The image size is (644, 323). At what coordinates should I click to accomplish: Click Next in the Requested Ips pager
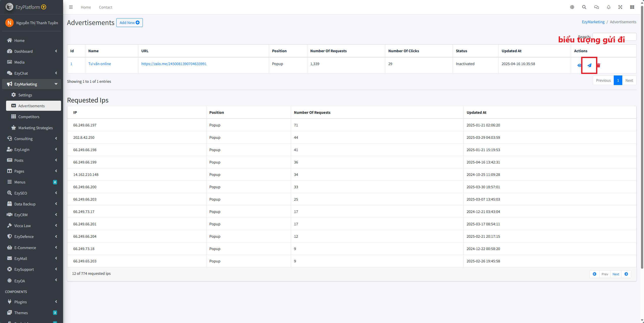(x=616, y=274)
